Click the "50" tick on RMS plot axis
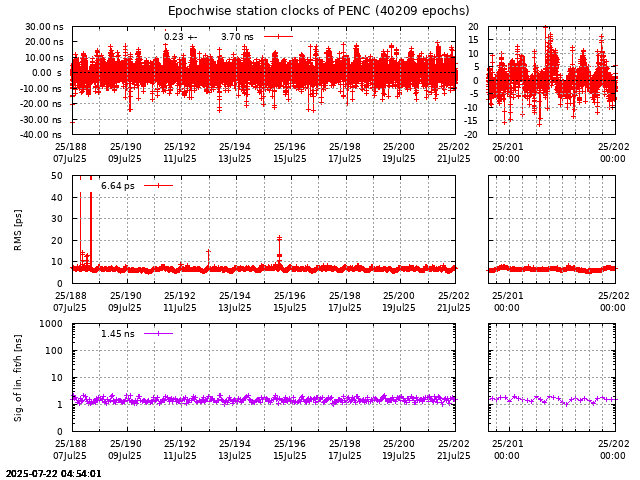The width and height of the screenshot is (640, 480). (x=57, y=176)
